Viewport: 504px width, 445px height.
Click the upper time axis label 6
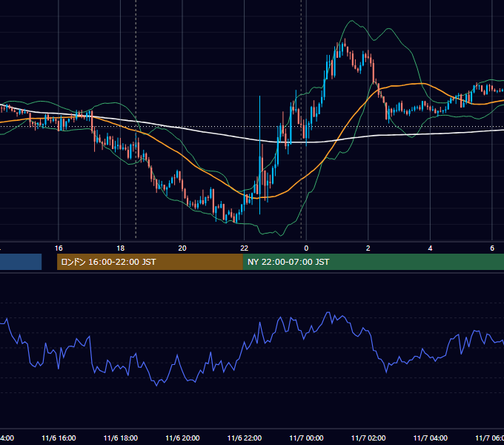492,248
